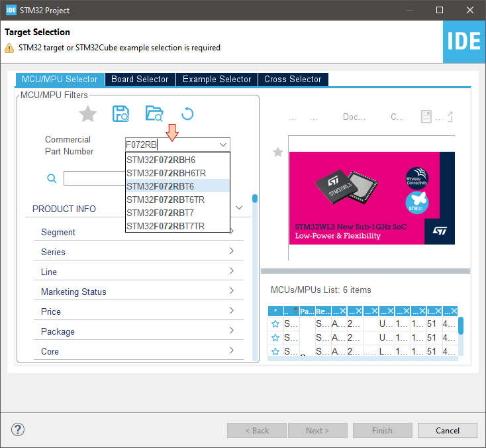486x448 pixels.
Task: Switch to the MCU/MPU Selector tab
Action: tap(60, 80)
